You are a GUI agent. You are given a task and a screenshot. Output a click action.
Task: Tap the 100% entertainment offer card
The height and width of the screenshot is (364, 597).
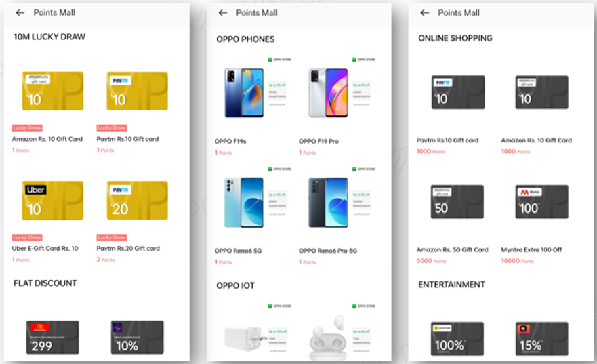[x=458, y=338]
